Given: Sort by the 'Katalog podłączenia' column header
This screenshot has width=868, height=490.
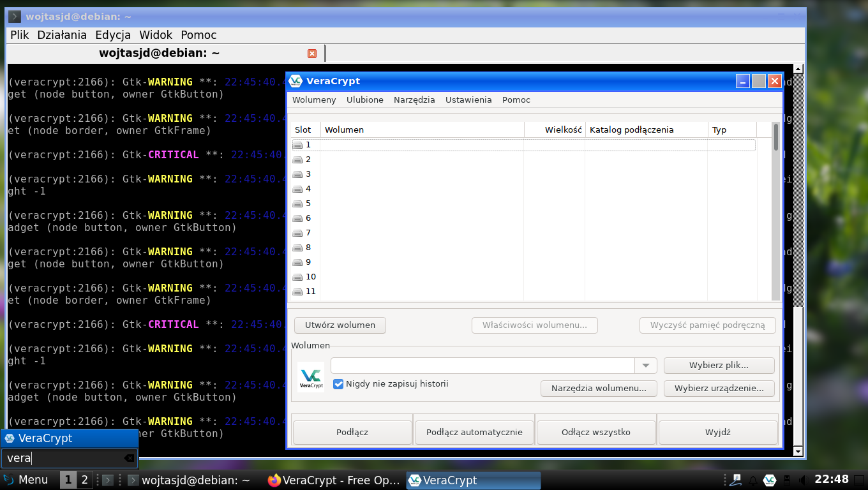Looking at the screenshot, I should pos(646,130).
